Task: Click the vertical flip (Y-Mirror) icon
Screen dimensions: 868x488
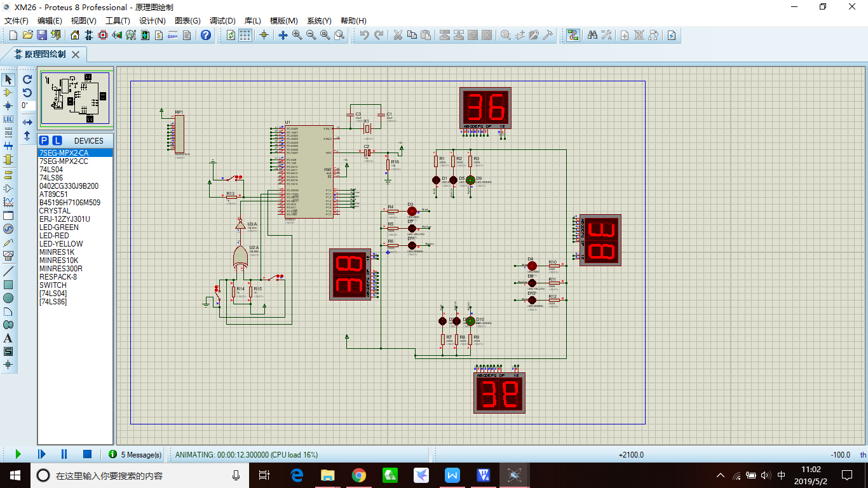Action: pos(27,136)
